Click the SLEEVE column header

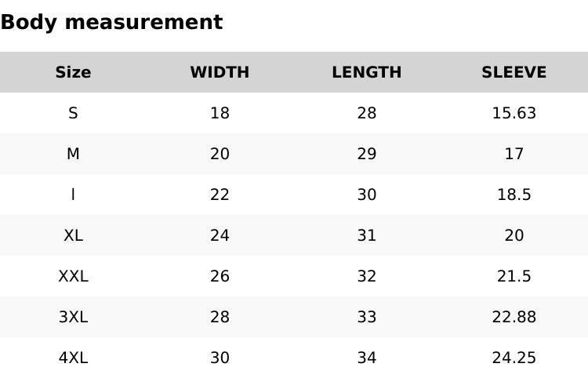pos(514,72)
